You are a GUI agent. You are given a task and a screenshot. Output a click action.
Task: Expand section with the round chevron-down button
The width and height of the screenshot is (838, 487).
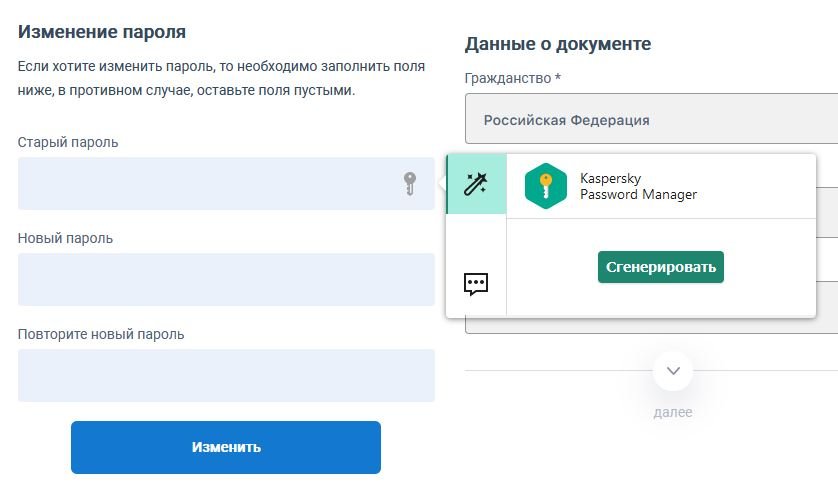[x=673, y=371]
